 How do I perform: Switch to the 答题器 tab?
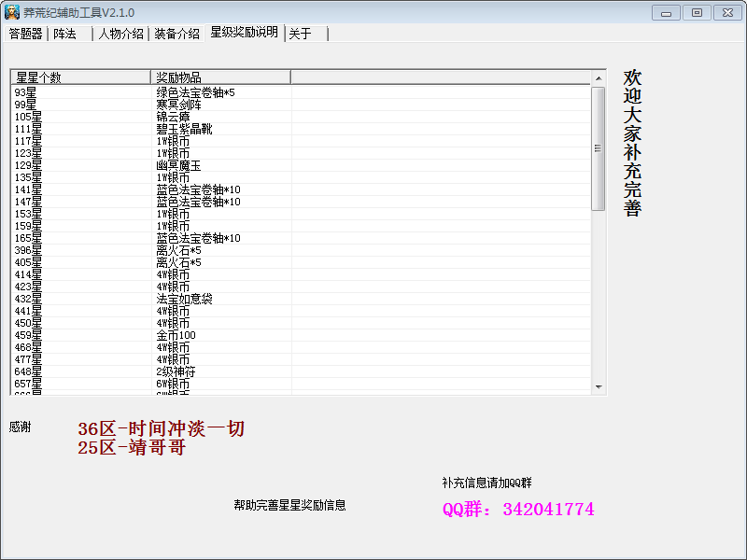26,34
